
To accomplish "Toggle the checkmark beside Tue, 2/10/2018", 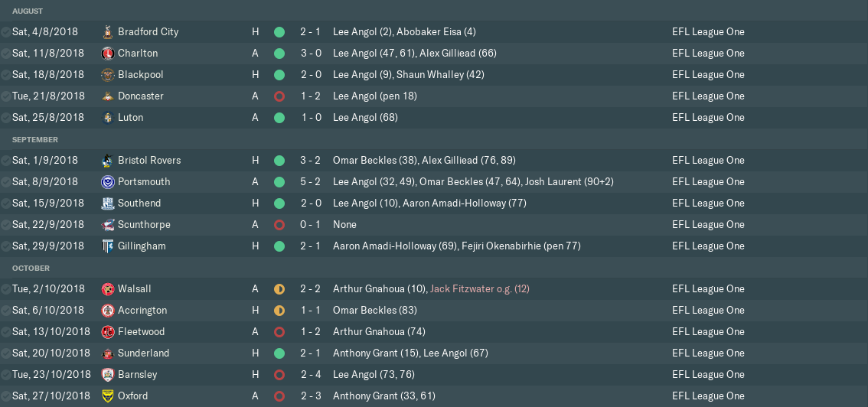I will 6,289.
